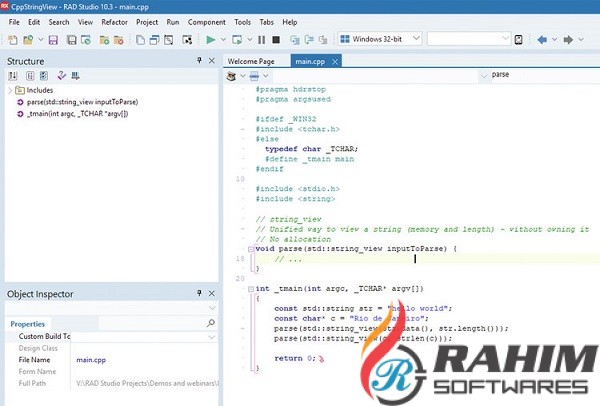Click the Add File to Project folder icon
Image resolution: width=600 pixels, height=406 pixels.
click(104, 40)
